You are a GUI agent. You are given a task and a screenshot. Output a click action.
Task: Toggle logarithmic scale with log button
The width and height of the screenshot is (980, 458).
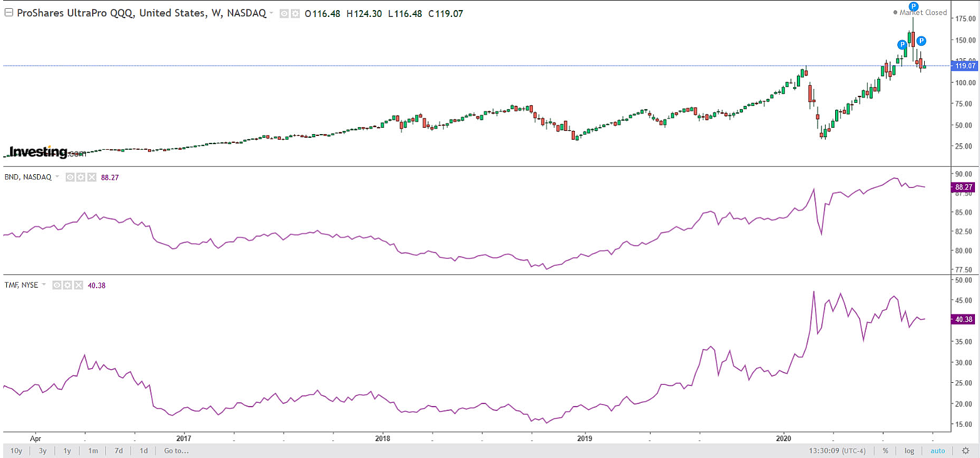point(909,450)
